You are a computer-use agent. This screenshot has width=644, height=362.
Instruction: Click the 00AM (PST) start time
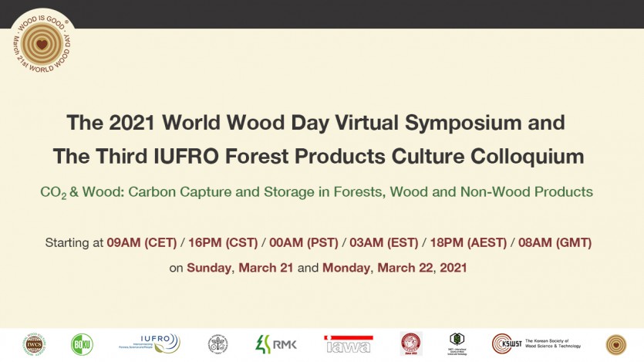(304, 243)
